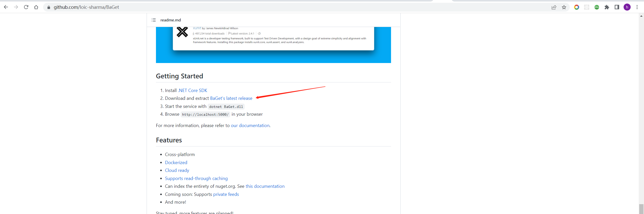Click the xUnit logo in screenshot
The image size is (644, 214).
[182, 32]
